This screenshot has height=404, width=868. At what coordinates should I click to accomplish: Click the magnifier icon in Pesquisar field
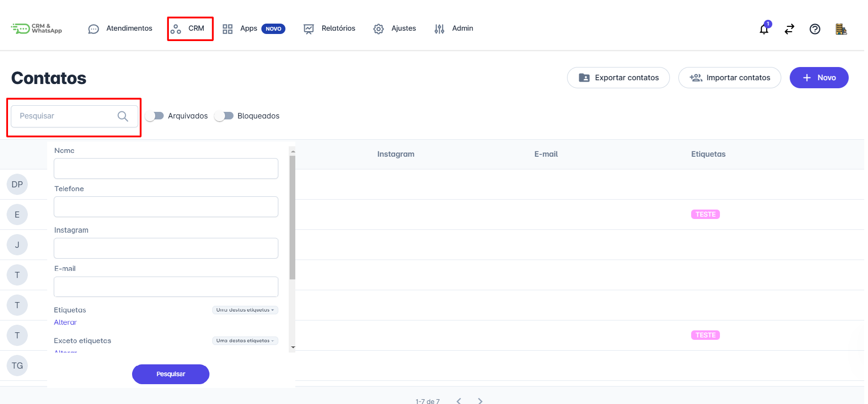pyautogui.click(x=123, y=116)
